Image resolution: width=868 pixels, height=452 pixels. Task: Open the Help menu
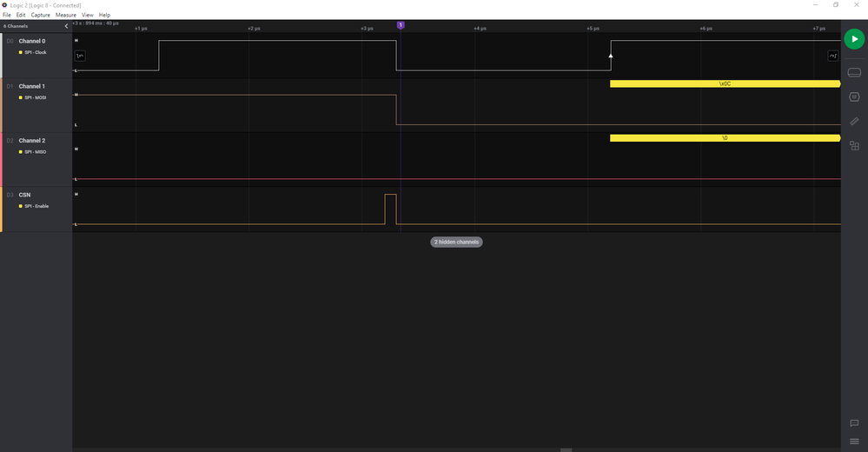(x=104, y=15)
